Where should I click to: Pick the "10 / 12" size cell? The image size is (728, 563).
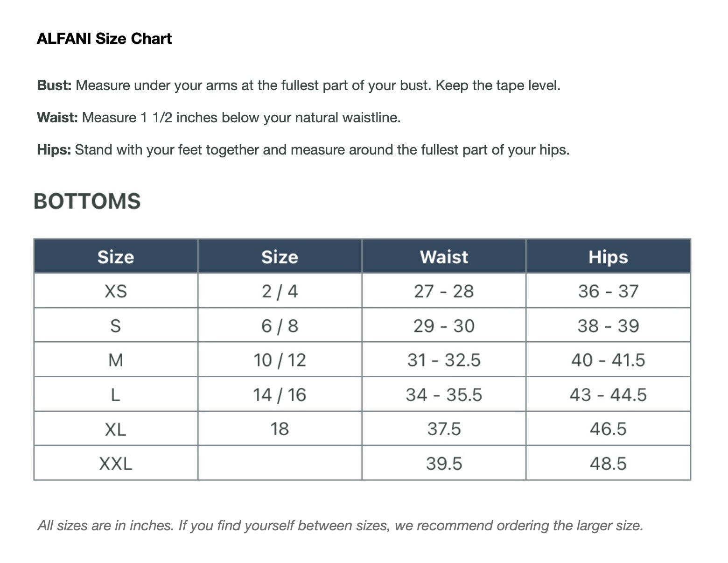[280, 360]
